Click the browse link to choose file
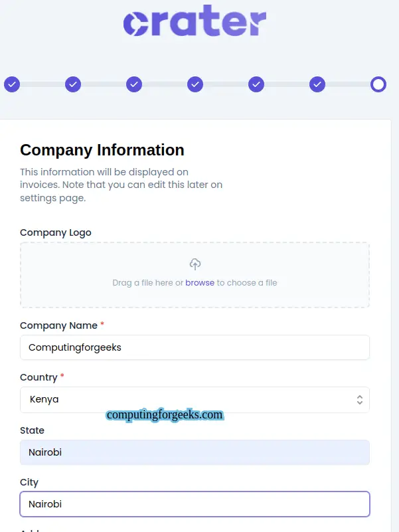The width and height of the screenshot is (399, 532). pos(200,283)
